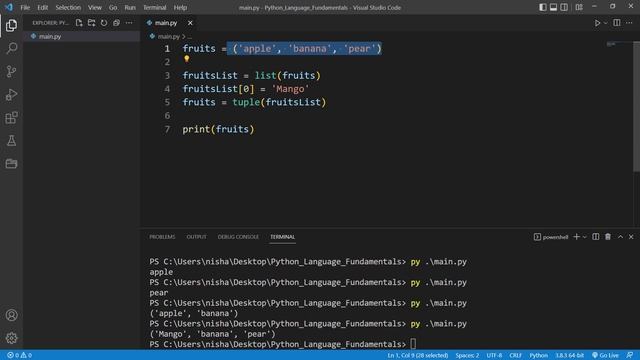Open the Explorer view in activity bar
The width and height of the screenshot is (640, 360).
(11, 25)
